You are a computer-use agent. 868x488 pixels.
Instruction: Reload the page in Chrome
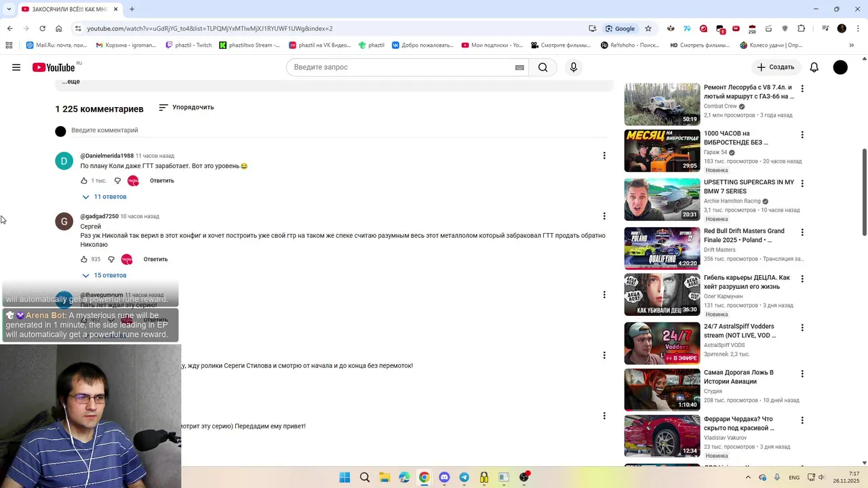42,28
